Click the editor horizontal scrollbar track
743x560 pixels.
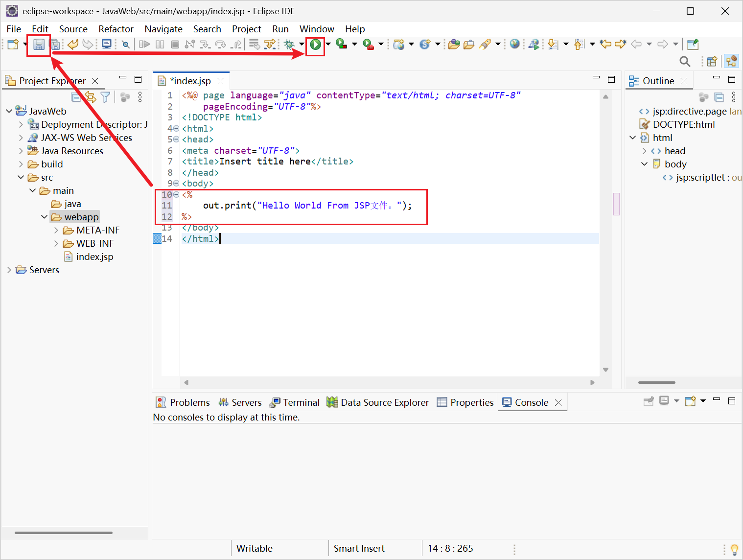point(389,382)
